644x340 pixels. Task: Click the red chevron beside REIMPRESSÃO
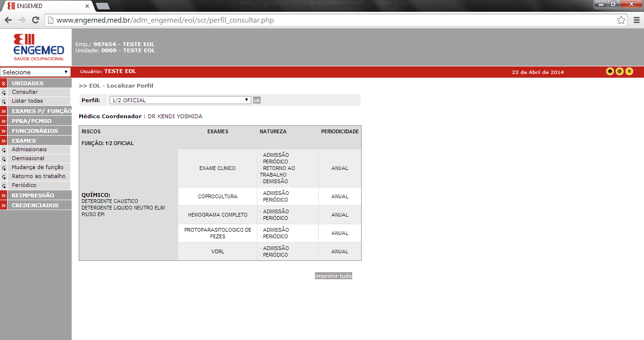tap(3, 195)
